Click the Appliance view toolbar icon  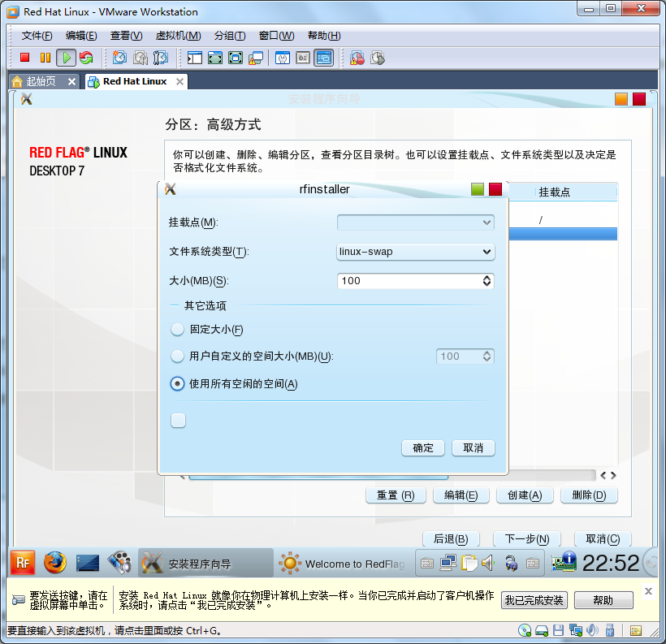(303, 58)
